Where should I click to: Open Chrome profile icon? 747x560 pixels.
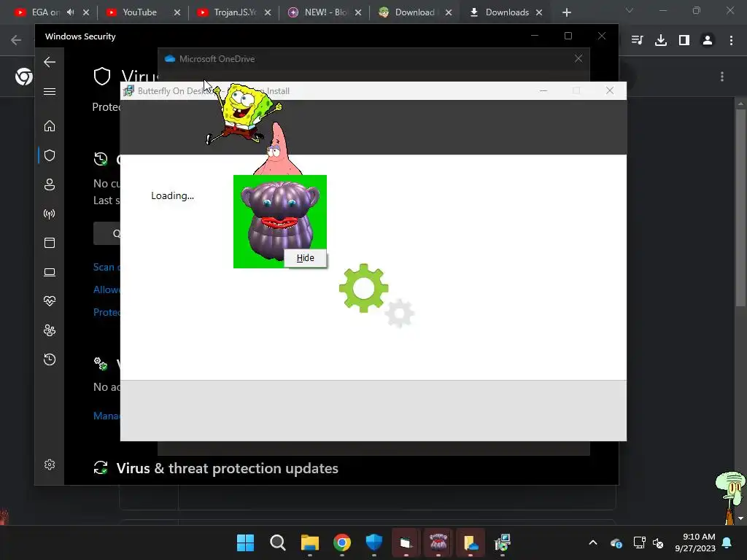[x=708, y=41]
